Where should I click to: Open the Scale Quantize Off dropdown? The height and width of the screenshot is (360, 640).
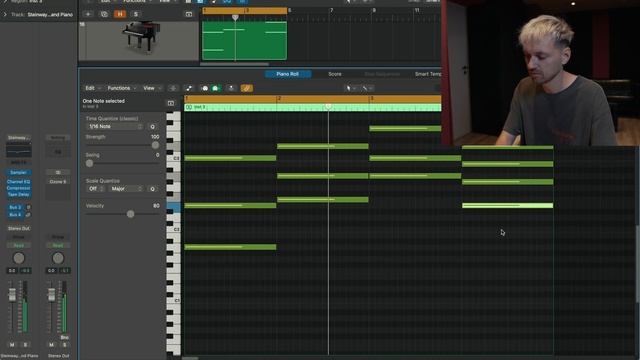[96, 189]
